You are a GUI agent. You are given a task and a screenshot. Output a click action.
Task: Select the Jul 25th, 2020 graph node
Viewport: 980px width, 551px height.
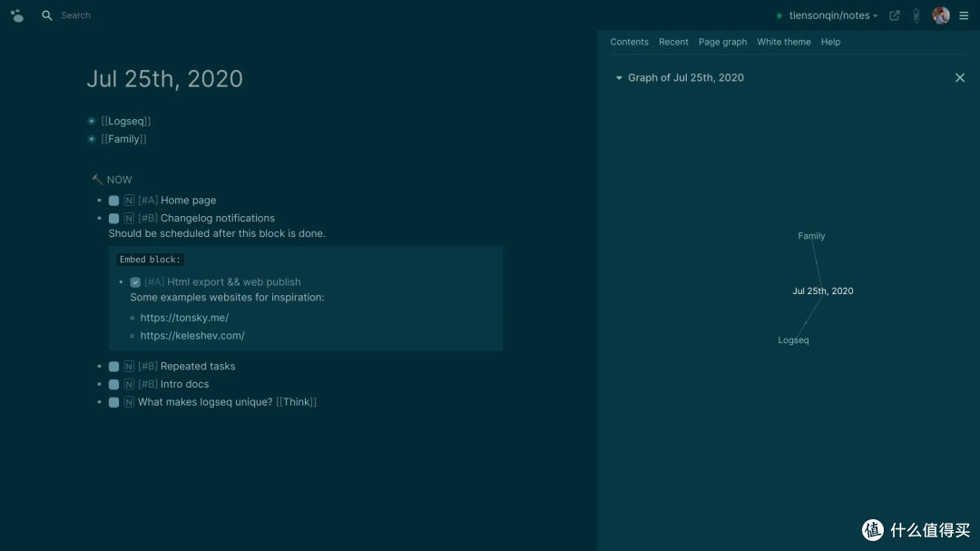point(822,290)
